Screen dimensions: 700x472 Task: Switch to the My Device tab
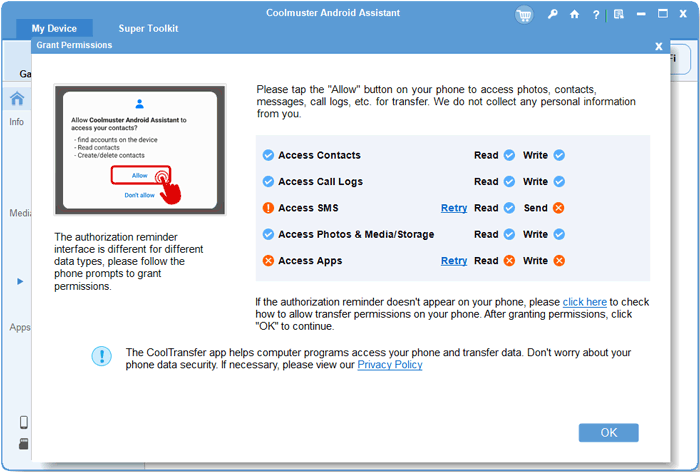pyautogui.click(x=54, y=29)
